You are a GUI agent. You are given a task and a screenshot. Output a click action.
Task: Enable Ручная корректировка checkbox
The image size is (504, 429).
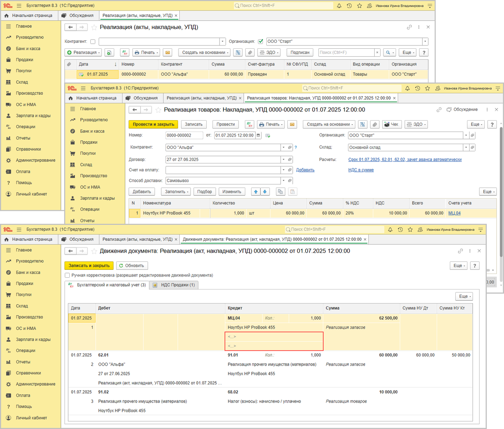coord(67,275)
